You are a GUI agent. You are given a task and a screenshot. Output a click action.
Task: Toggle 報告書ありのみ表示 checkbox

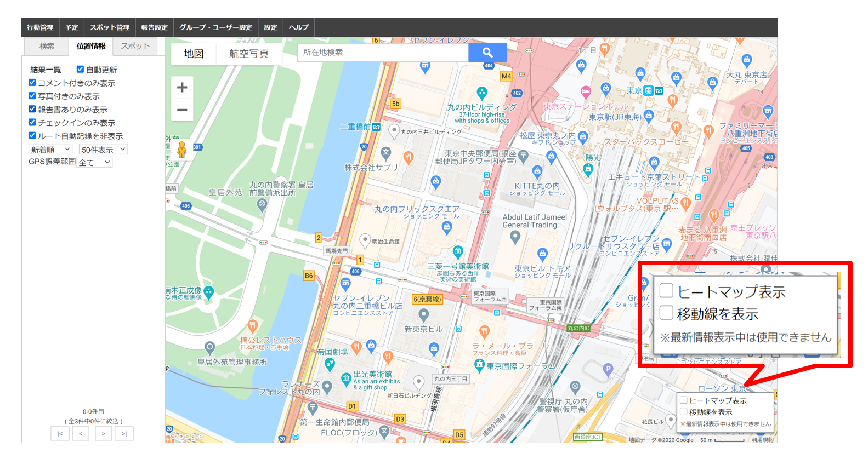coord(32,109)
